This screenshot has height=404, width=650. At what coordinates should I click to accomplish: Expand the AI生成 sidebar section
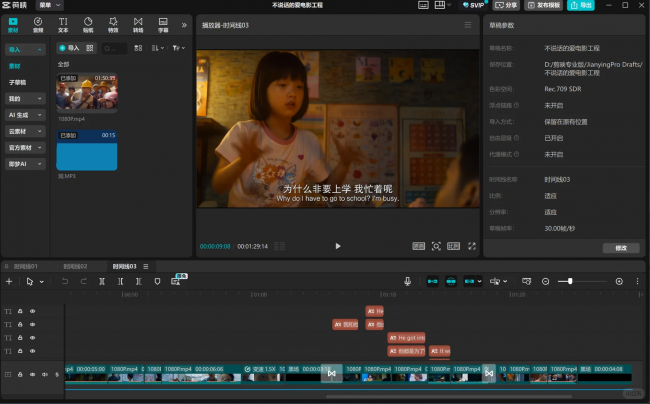click(25, 115)
